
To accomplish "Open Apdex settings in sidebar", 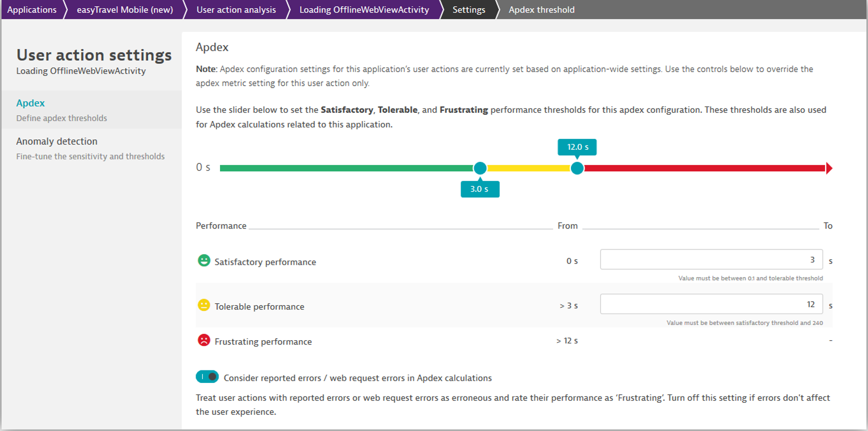I will 92,110.
